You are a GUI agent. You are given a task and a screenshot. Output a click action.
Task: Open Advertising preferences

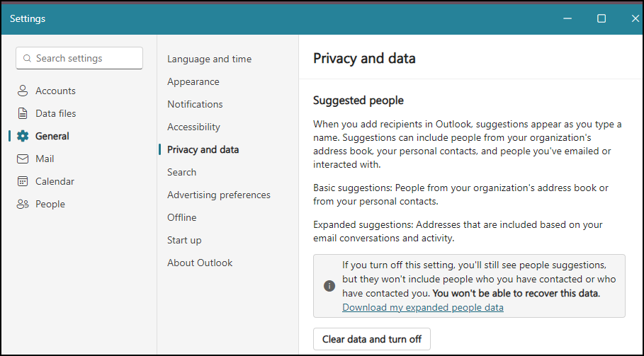[219, 195]
